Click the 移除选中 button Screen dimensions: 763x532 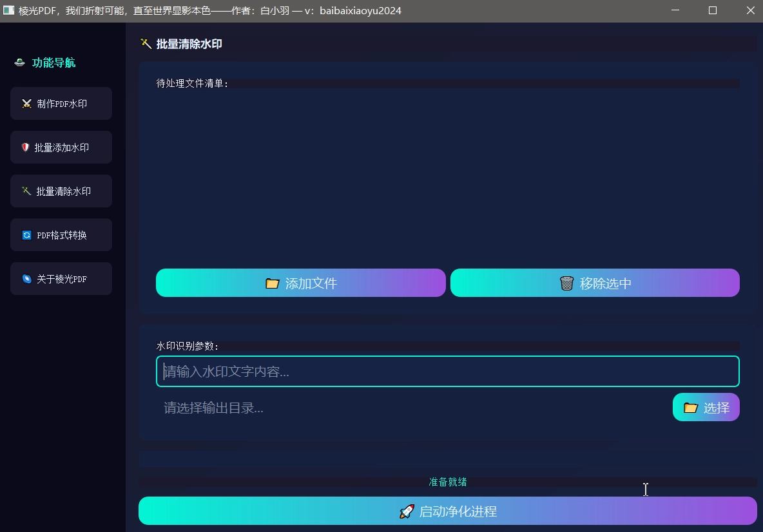[x=595, y=283]
